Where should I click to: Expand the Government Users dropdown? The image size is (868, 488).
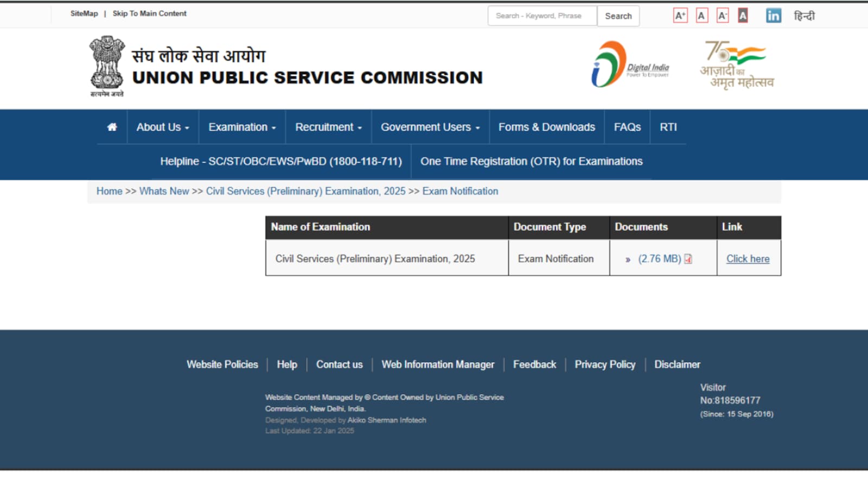coord(430,127)
